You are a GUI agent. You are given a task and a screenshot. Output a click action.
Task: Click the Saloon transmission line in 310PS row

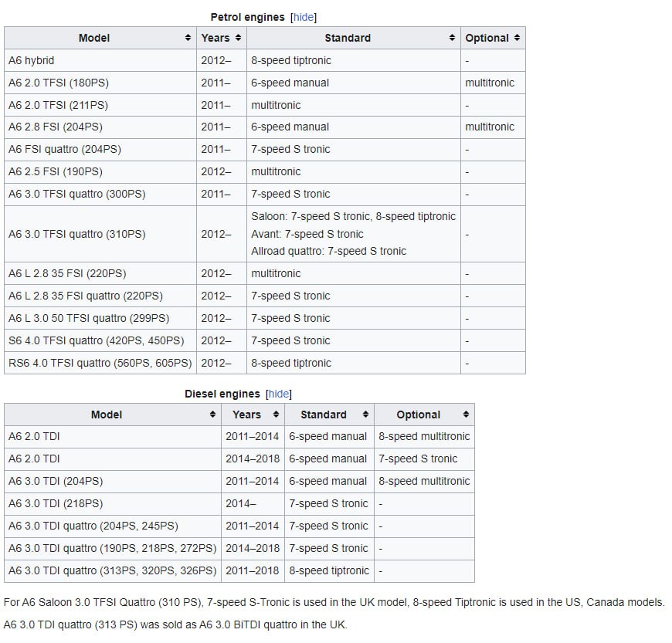[353, 216]
